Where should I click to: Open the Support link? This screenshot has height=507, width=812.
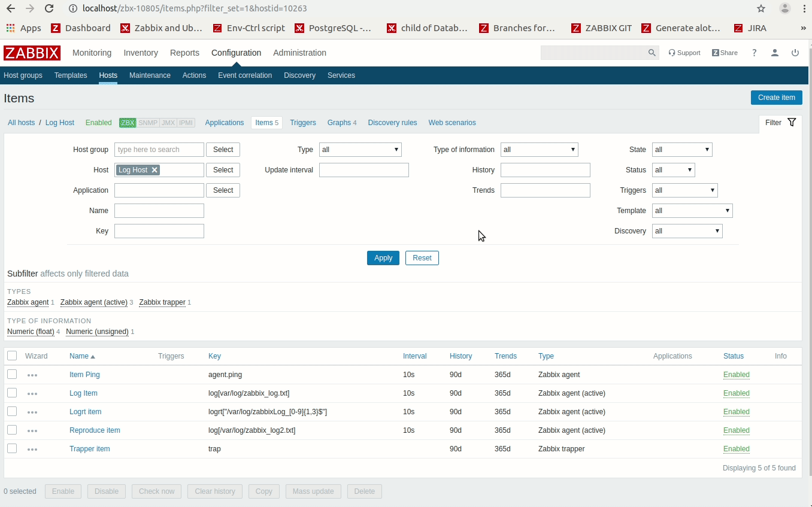pos(684,53)
